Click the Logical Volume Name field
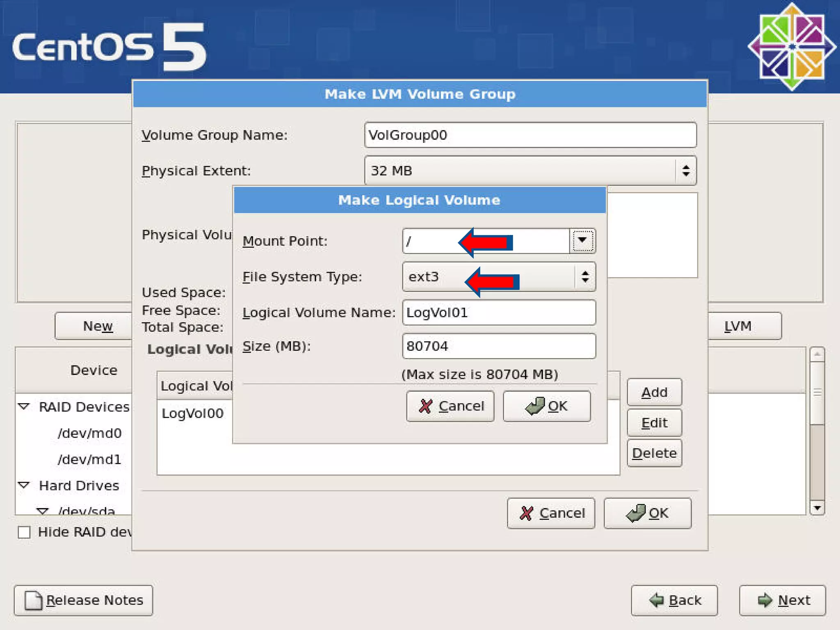840x630 pixels. point(499,313)
